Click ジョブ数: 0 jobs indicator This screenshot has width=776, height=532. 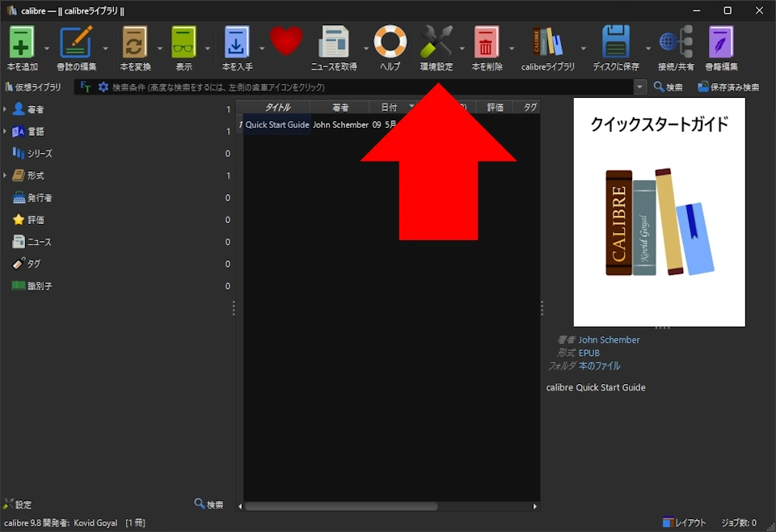[x=738, y=522]
